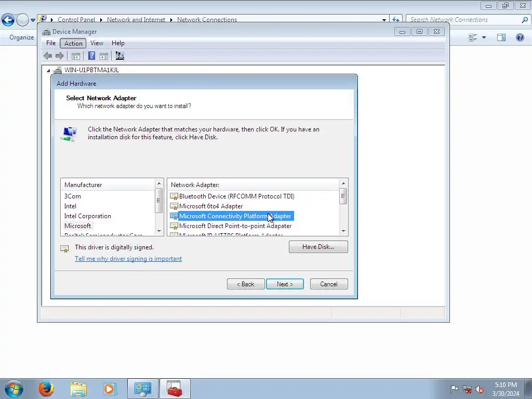Launch Firefox from the taskbar

[x=46, y=389]
